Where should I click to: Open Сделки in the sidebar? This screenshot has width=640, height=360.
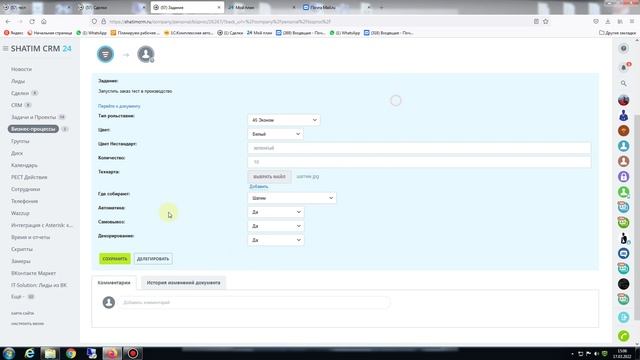click(x=20, y=93)
